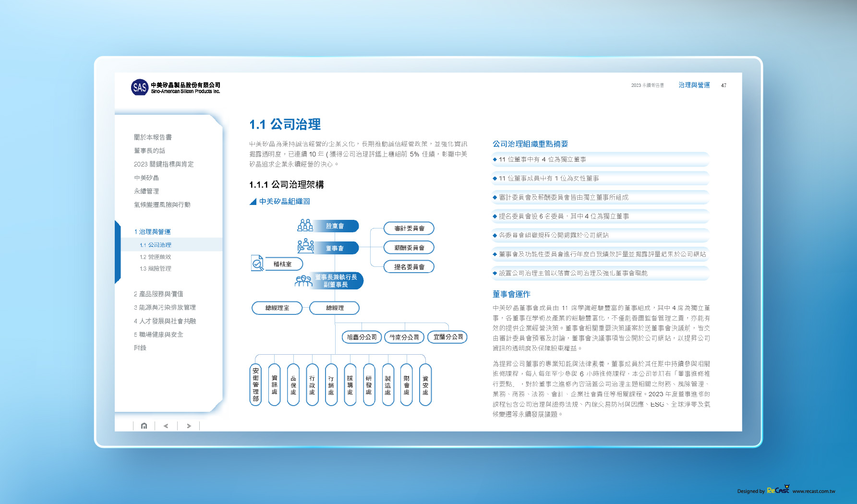Viewport: 857px width, 504px height.
Task: Click the 稽核室 node
Action: coord(283,264)
